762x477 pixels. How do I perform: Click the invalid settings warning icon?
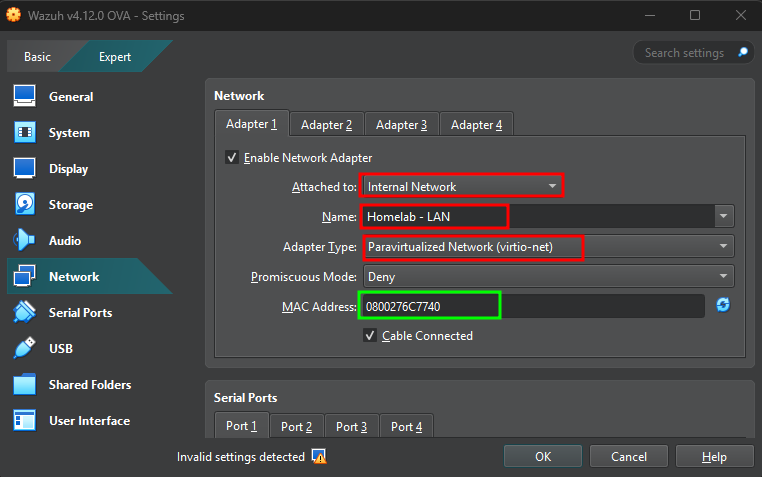pos(319,457)
